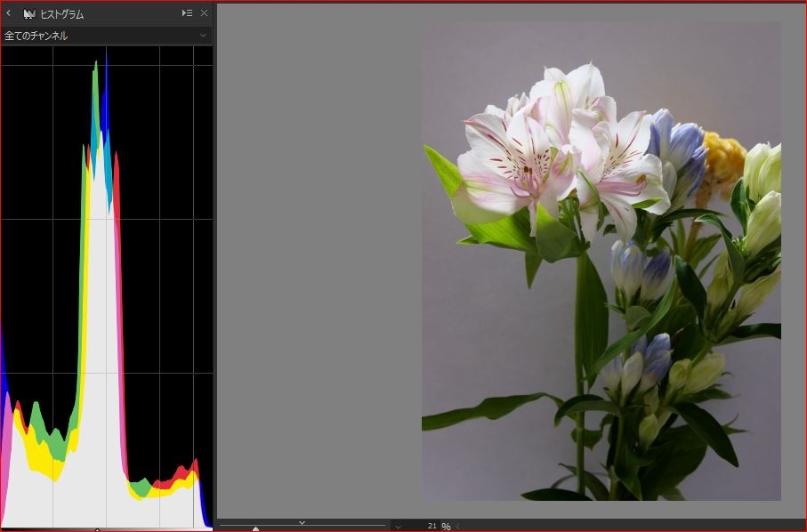Click the ヒストグラム histogram panel icon

[x=29, y=14]
